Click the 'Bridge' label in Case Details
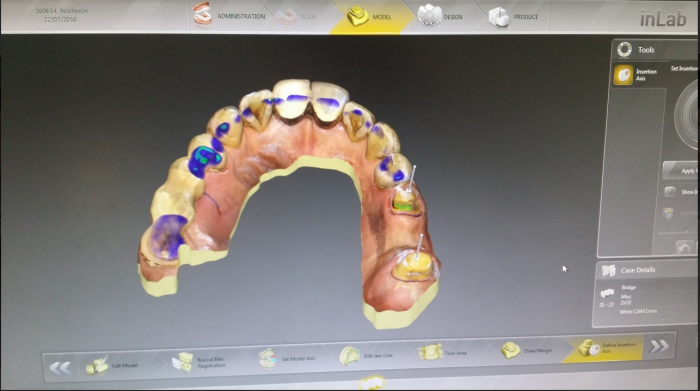The image size is (700, 391). 629,287
